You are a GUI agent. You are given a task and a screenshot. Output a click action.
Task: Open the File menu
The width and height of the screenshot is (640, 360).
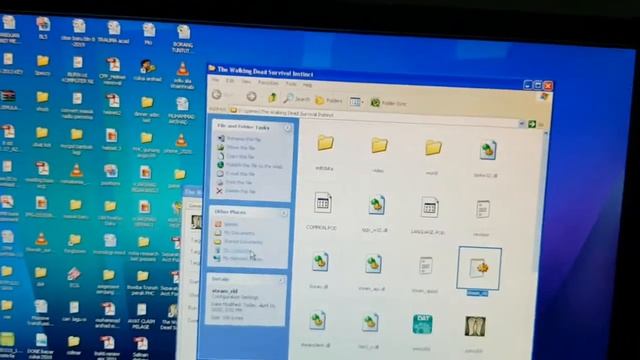215,80
